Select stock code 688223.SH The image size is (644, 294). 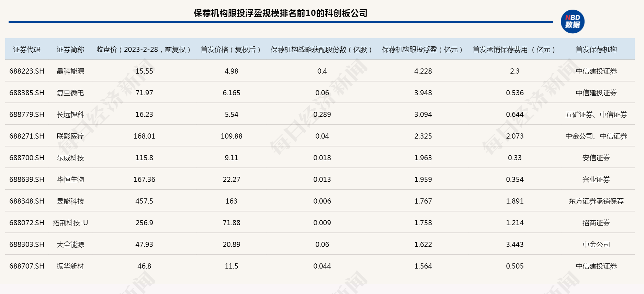[27, 71]
